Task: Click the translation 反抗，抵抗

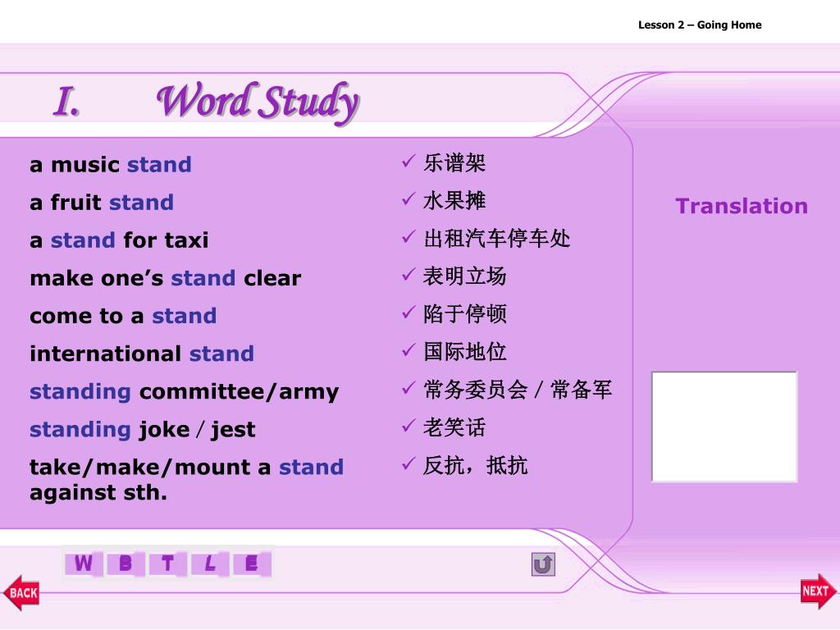Action: point(475,466)
